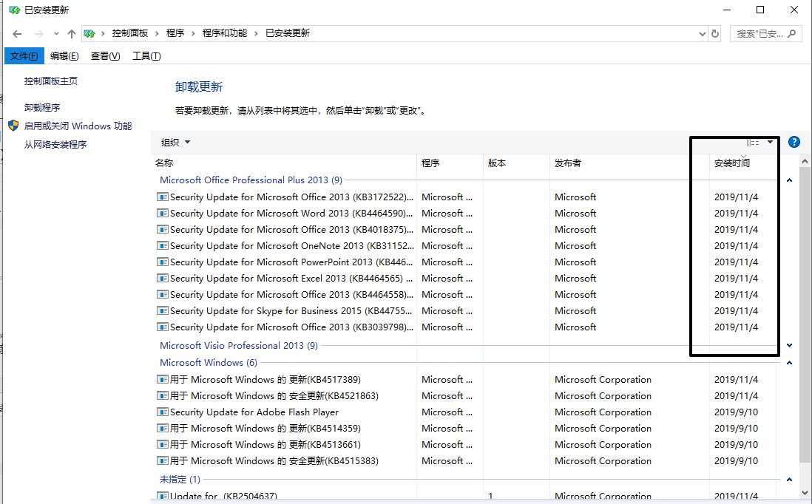Open the 卸载程序 link

42,108
